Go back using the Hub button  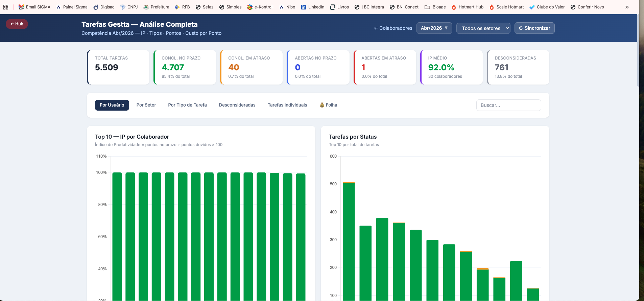click(x=17, y=24)
